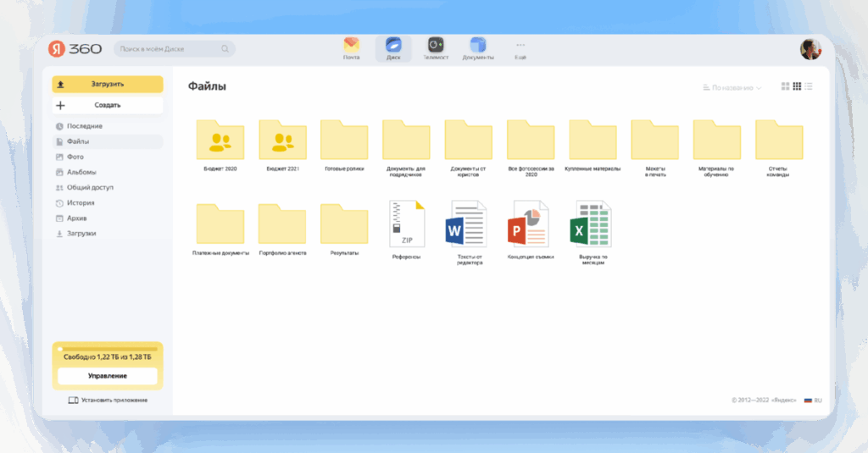The image size is (868, 453).
Task: Click the Загрузить upload button
Action: (x=107, y=85)
